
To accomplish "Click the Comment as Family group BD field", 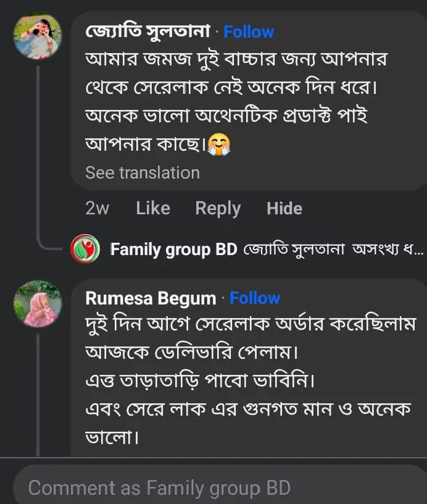I will click(213, 487).
